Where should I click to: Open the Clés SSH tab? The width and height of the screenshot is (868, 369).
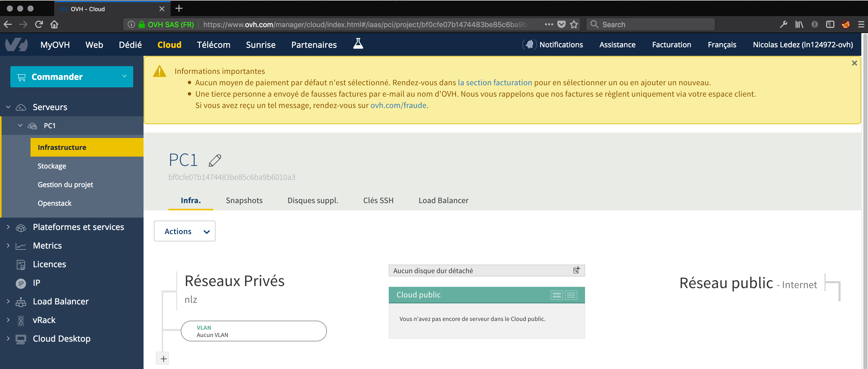(x=378, y=200)
